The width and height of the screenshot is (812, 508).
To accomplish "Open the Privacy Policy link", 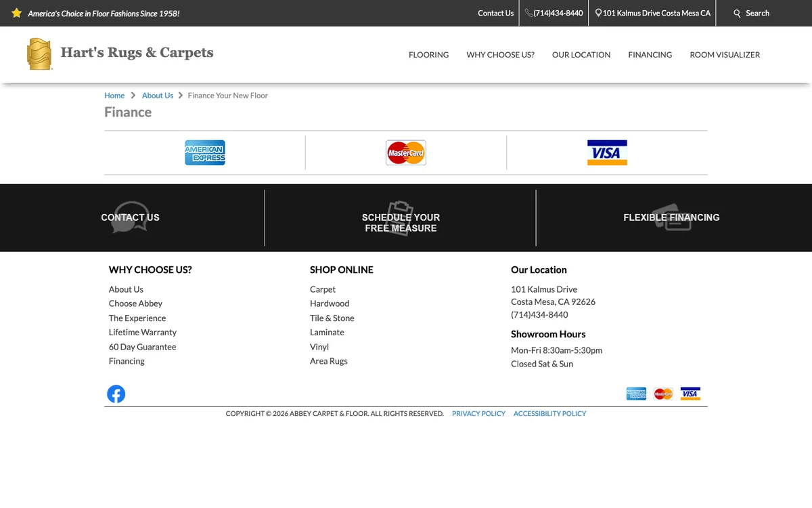I will pos(478,413).
